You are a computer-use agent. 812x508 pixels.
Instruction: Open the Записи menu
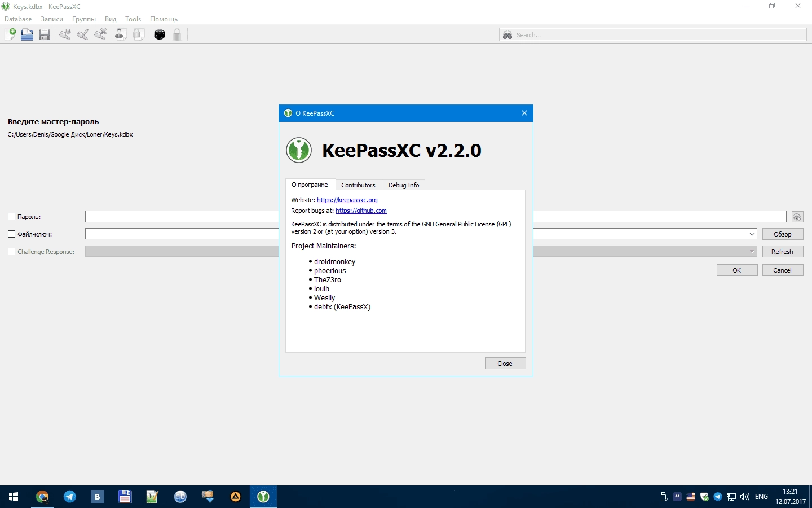pyautogui.click(x=52, y=19)
